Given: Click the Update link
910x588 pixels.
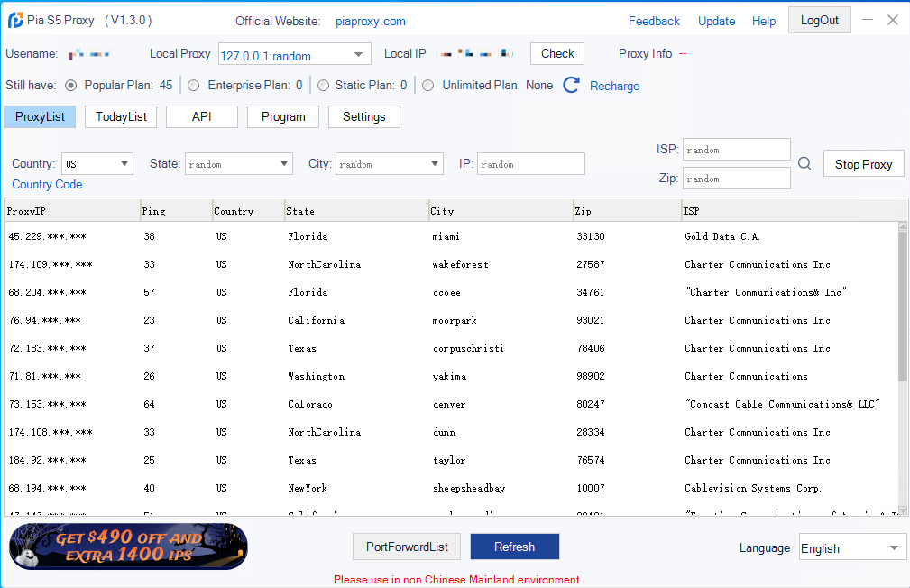Looking at the screenshot, I should point(716,21).
